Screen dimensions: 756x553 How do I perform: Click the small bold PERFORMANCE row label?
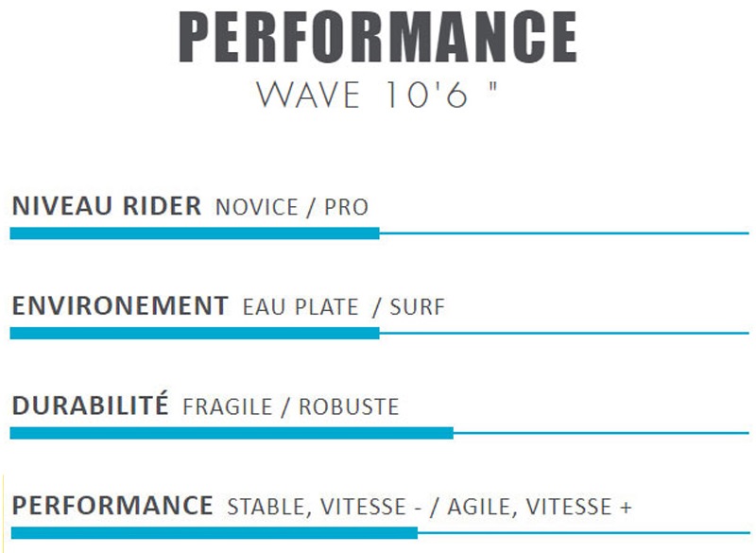pos(112,506)
